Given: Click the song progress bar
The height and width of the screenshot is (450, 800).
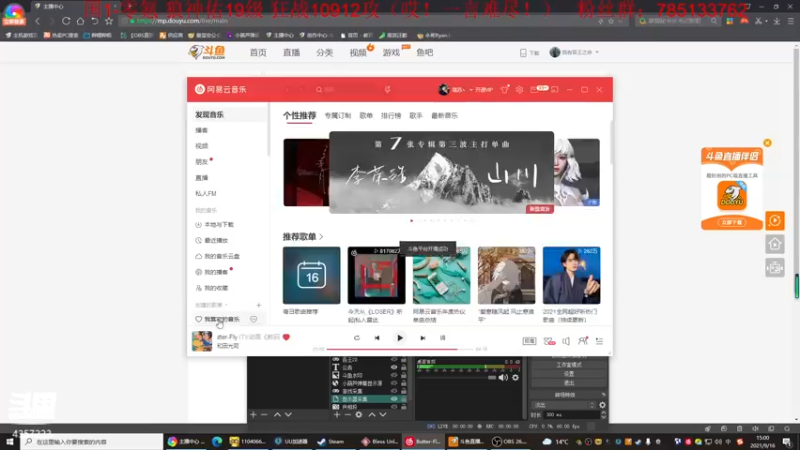Looking at the screenshot, I should (399, 349).
